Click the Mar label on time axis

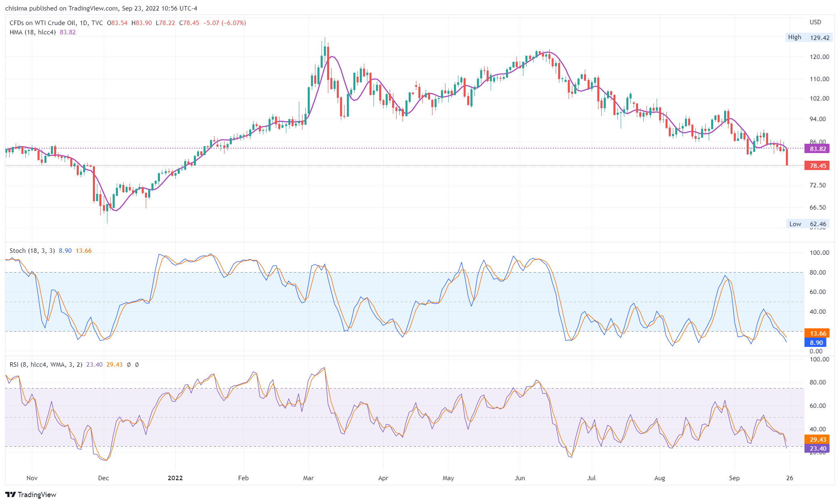click(308, 478)
